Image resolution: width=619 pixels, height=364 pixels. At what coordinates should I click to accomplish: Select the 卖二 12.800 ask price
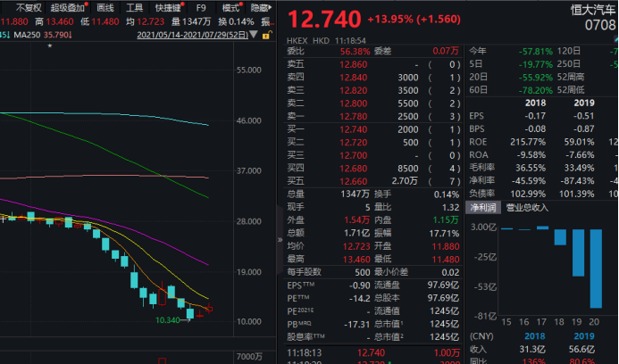pyautogui.click(x=354, y=103)
